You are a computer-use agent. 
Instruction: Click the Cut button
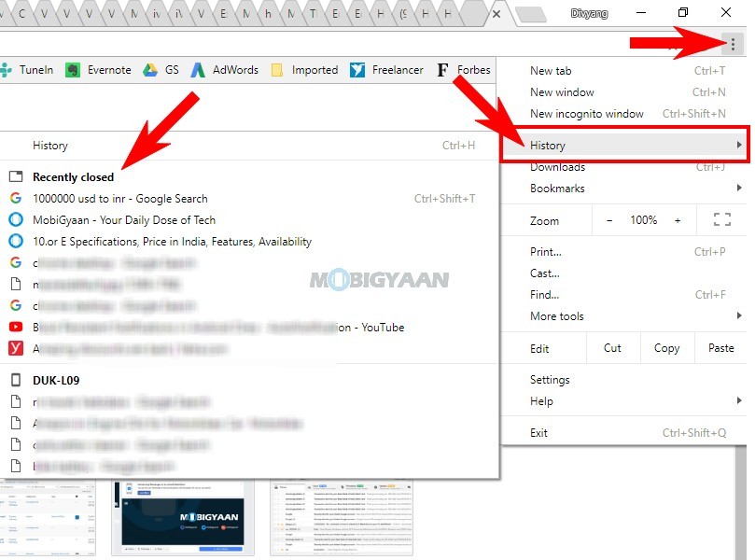(x=613, y=348)
